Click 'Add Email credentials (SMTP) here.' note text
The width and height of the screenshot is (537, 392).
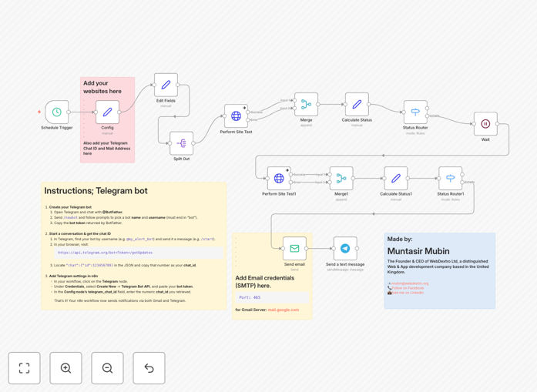(265, 282)
